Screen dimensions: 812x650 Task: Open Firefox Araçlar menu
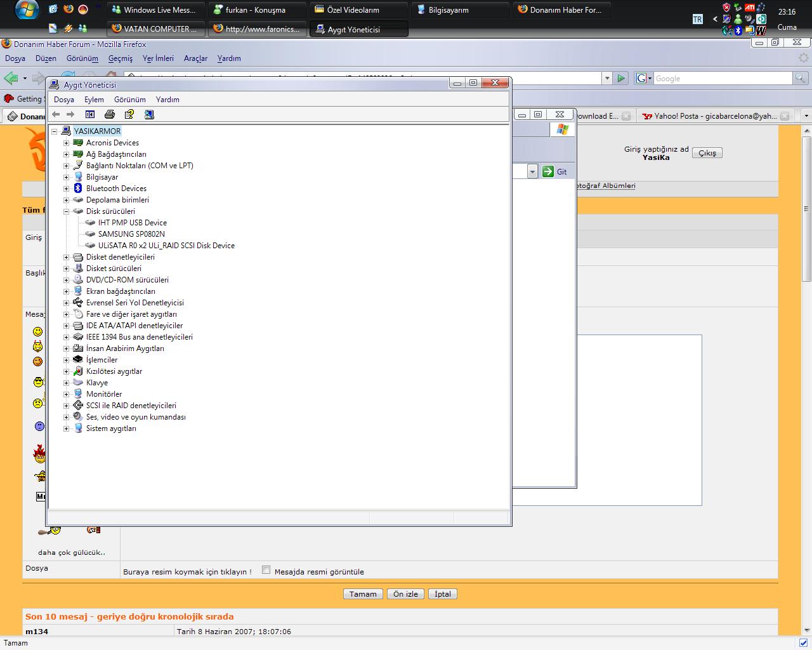click(x=195, y=58)
